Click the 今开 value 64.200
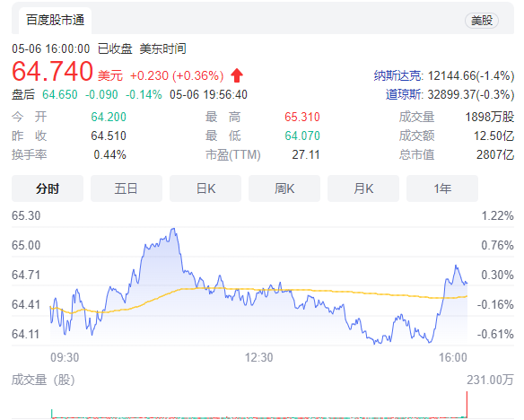The width and height of the screenshot is (524, 420). tap(109, 117)
